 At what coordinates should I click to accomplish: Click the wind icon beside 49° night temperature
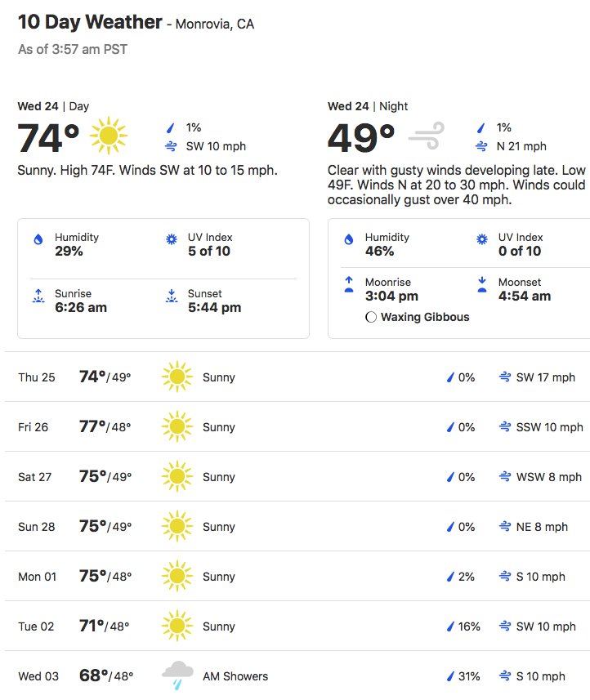coord(427,136)
